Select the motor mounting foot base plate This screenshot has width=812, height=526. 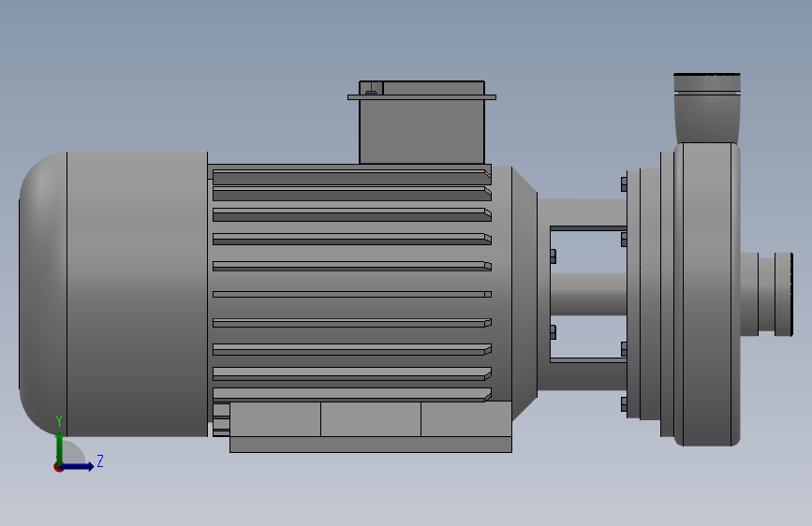tap(371, 445)
